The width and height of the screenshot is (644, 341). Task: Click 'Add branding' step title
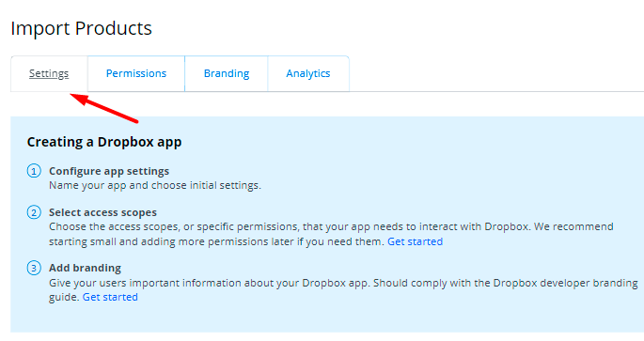(x=85, y=268)
